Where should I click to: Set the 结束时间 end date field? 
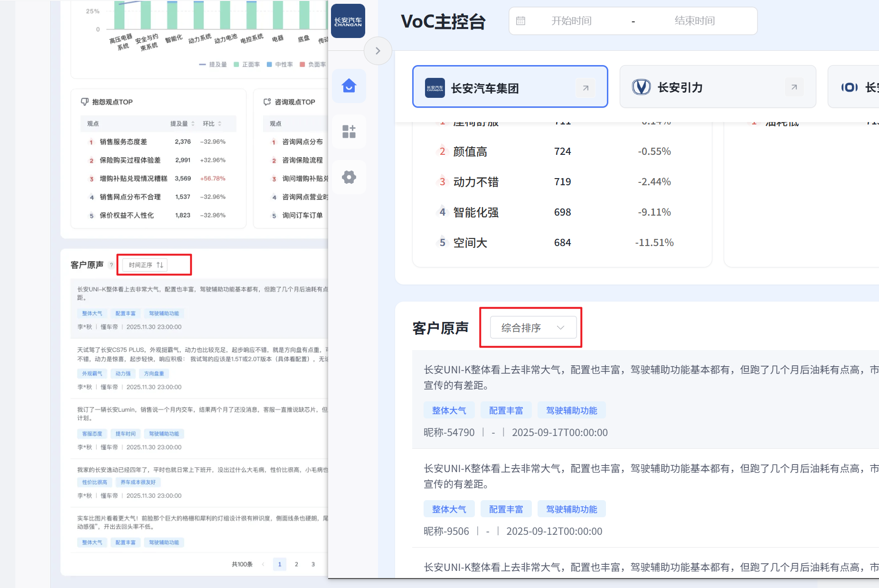coord(695,21)
